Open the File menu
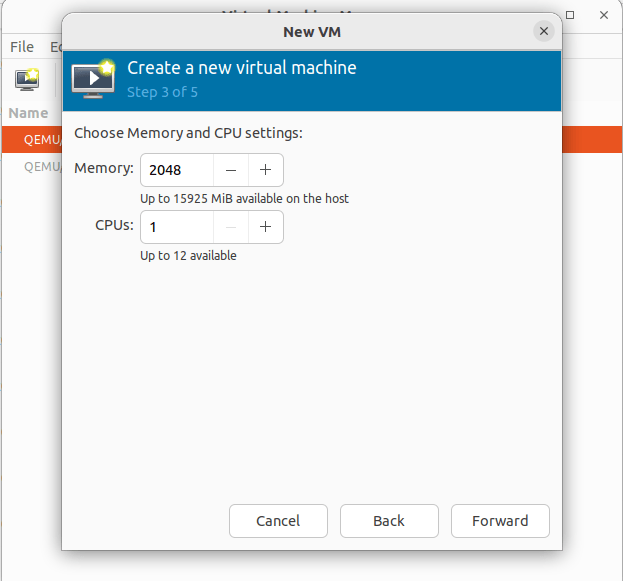This screenshot has height=581, width=623. pyautogui.click(x=22, y=47)
